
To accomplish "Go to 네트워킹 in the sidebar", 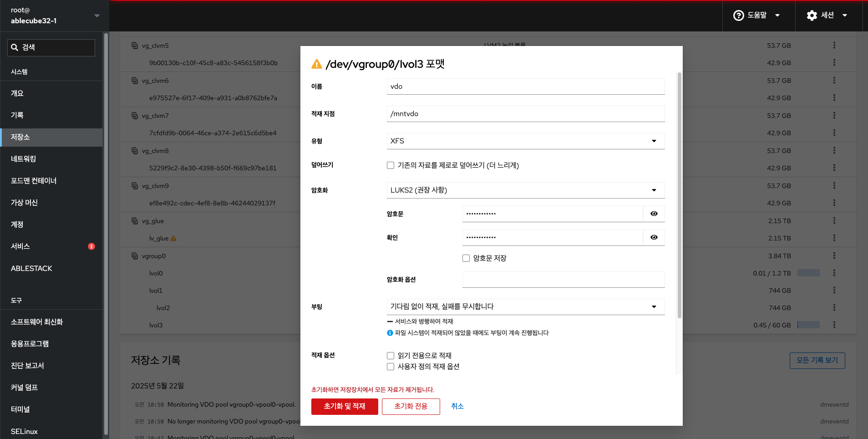I will pyautogui.click(x=24, y=159).
